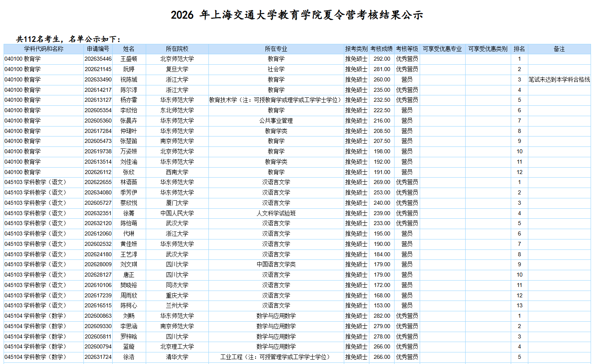Image resolution: width=595 pixels, height=364 pixels.
Task: Click the summary line 共112名考生
Action: point(68,39)
